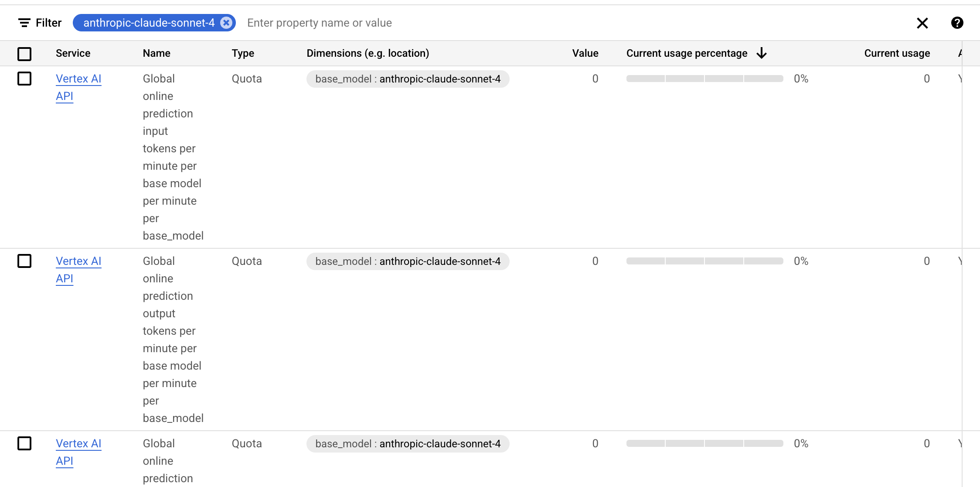Open Vertex AI API link in second row
This screenshot has height=487, width=980.
78,270
